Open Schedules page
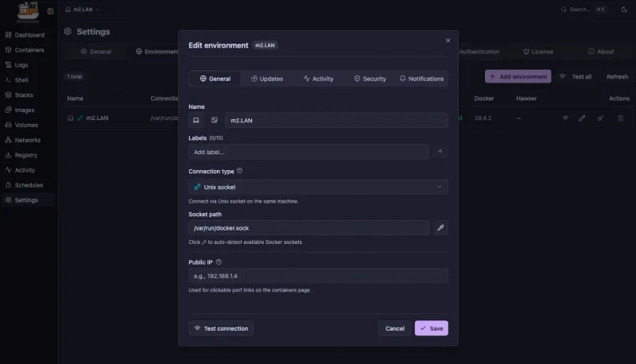Screen dimensions: 636x364 pos(25,185)
